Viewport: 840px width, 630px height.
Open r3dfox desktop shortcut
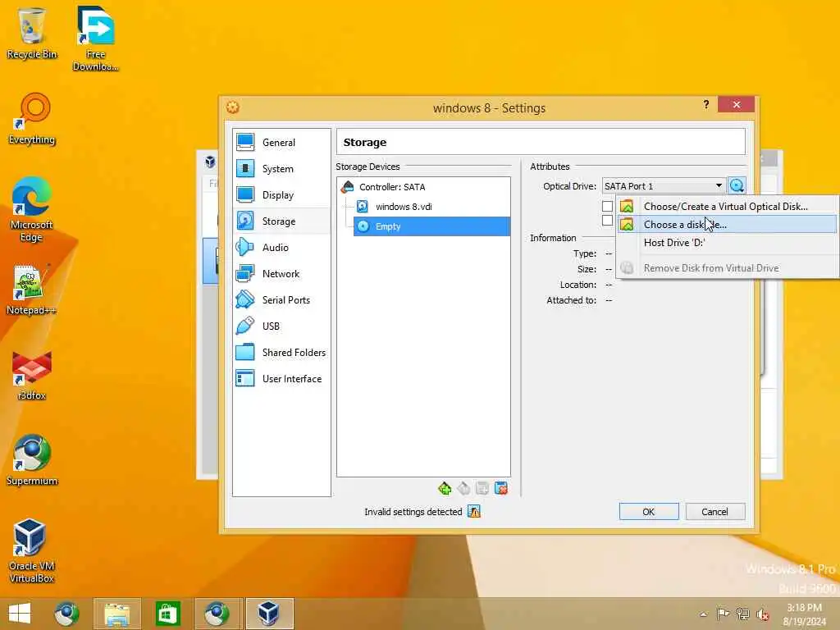pyautogui.click(x=32, y=375)
